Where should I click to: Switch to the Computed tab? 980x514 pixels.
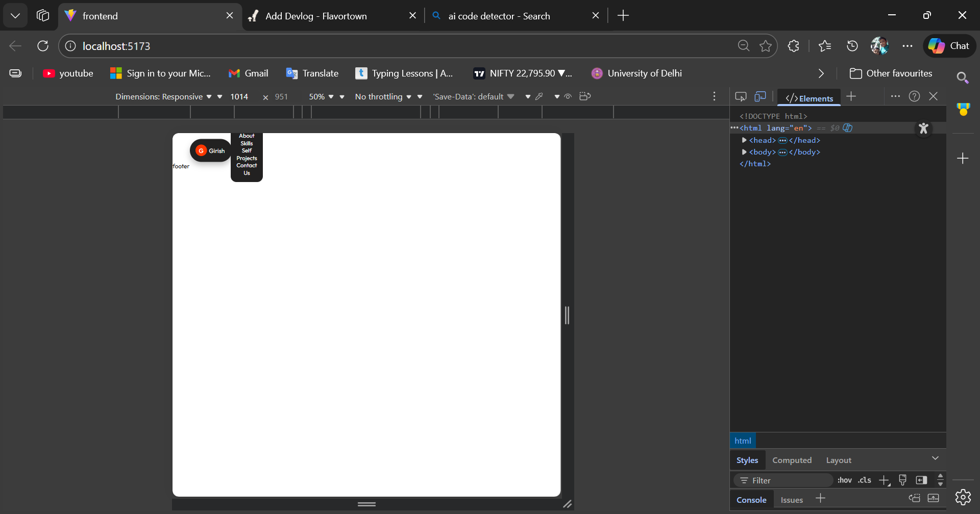point(792,460)
